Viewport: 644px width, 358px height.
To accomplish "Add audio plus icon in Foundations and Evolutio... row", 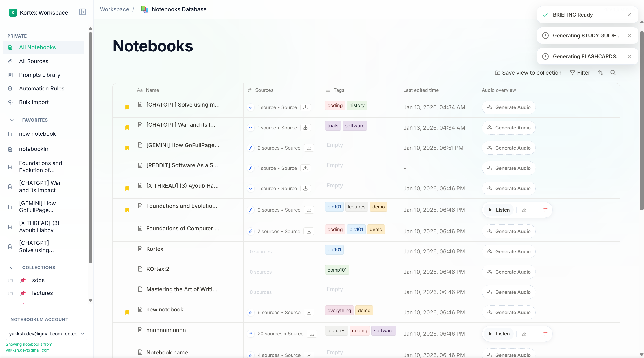I will (535, 210).
